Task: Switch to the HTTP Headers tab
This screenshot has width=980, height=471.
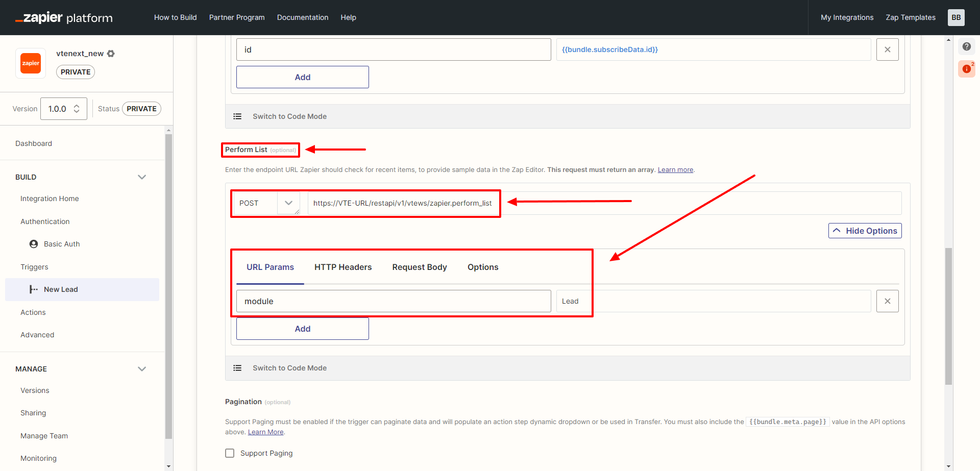Action: [343, 267]
